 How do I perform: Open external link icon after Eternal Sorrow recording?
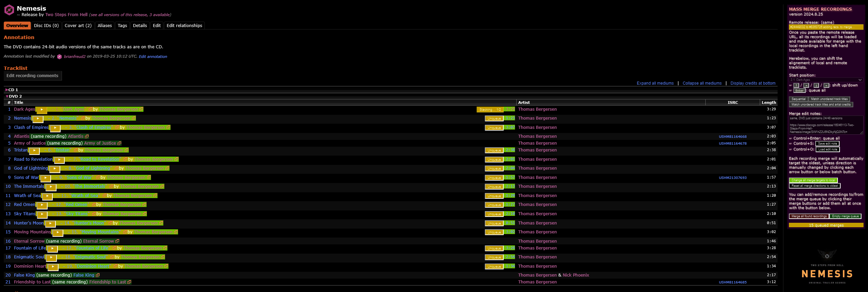[x=117, y=241]
